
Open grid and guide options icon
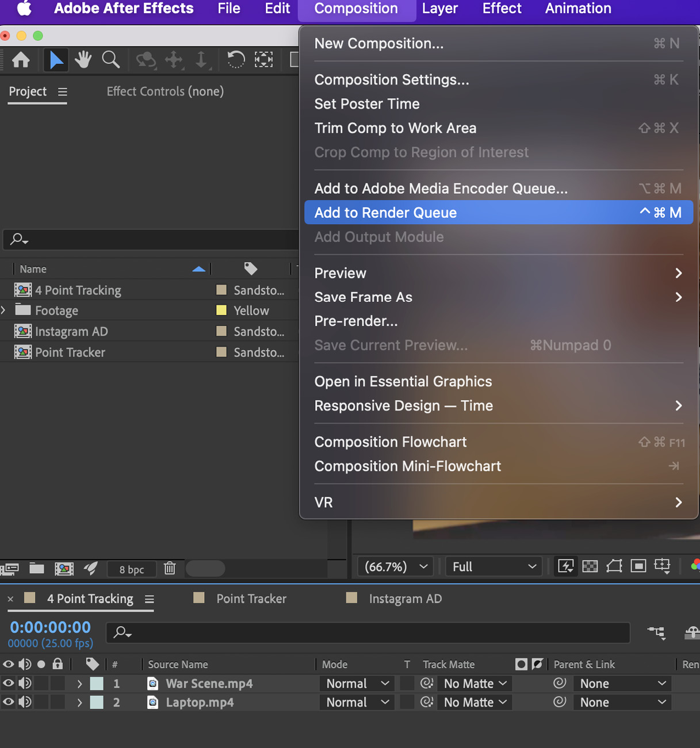tap(663, 566)
